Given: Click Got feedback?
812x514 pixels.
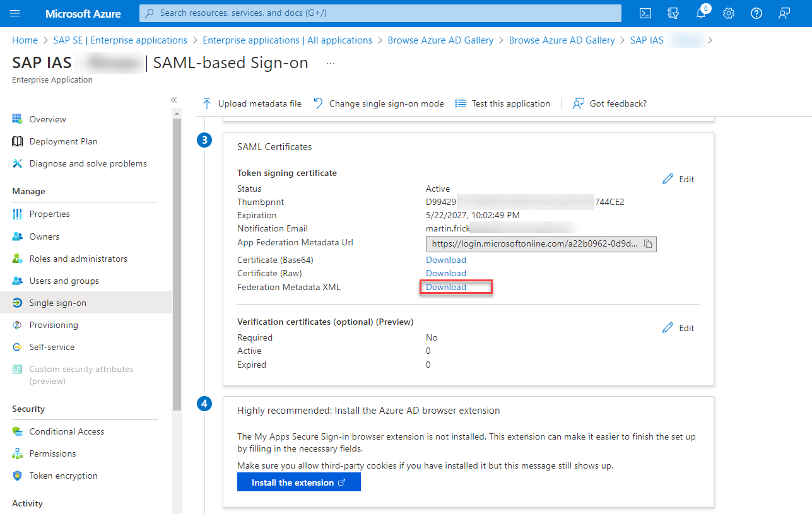Looking at the screenshot, I should tap(609, 103).
